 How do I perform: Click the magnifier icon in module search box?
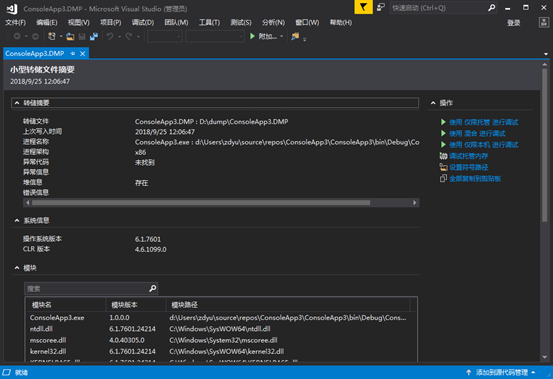coord(153,288)
